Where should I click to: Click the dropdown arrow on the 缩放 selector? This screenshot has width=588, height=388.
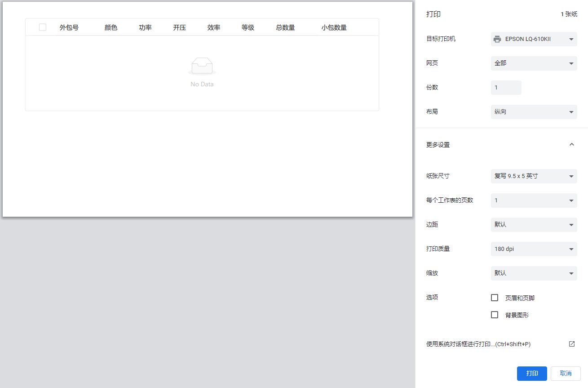click(571, 273)
